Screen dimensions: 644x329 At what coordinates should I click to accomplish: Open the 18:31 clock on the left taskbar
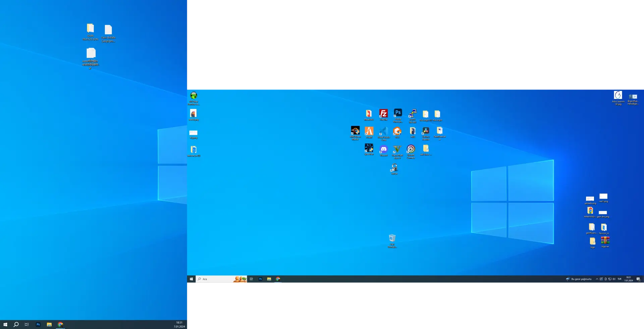tap(179, 324)
